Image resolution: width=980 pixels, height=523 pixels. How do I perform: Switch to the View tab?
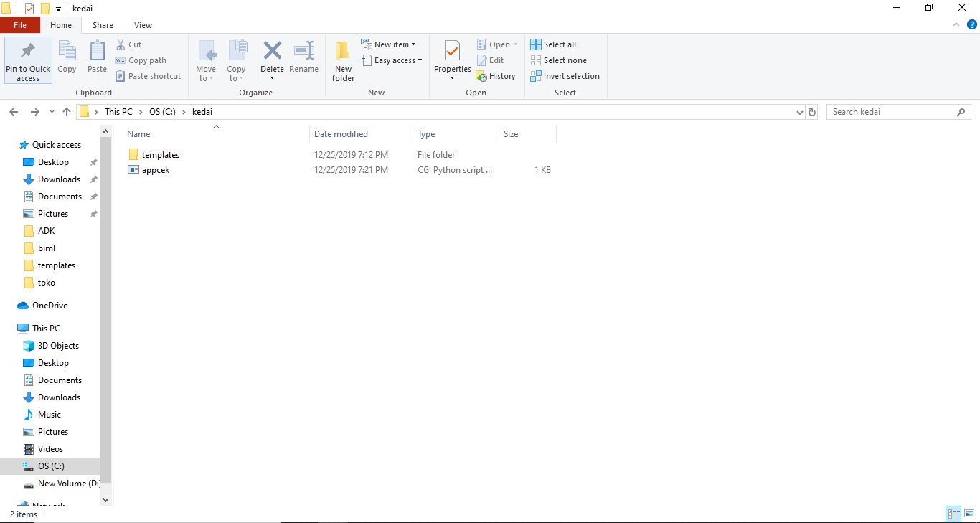(143, 24)
